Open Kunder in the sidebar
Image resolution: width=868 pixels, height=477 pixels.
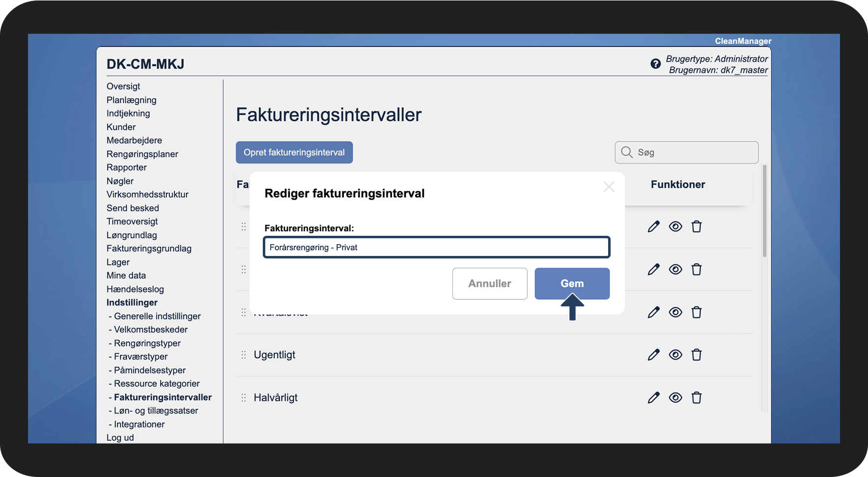[x=121, y=127]
